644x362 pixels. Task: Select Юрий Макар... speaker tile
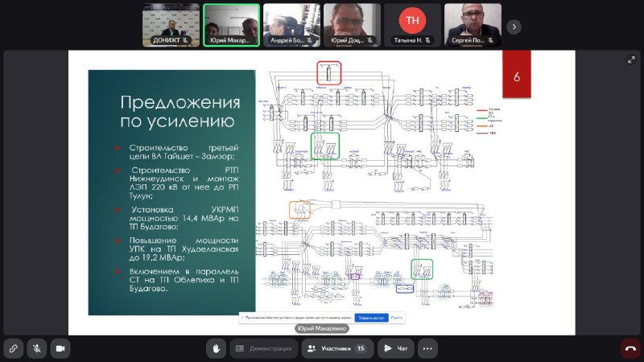231,25
